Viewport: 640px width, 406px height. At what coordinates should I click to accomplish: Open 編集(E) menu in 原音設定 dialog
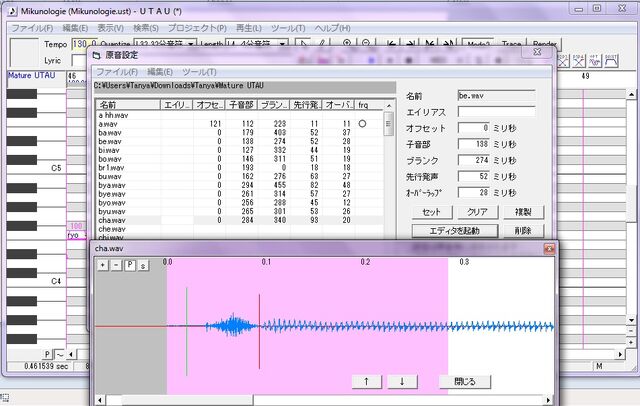(160, 72)
